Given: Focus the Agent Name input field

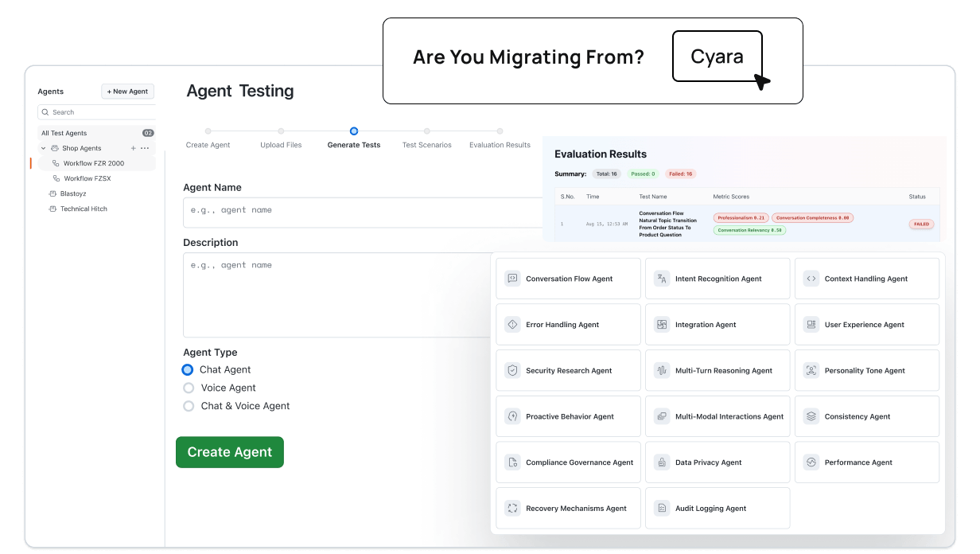Looking at the screenshot, I should [x=363, y=211].
